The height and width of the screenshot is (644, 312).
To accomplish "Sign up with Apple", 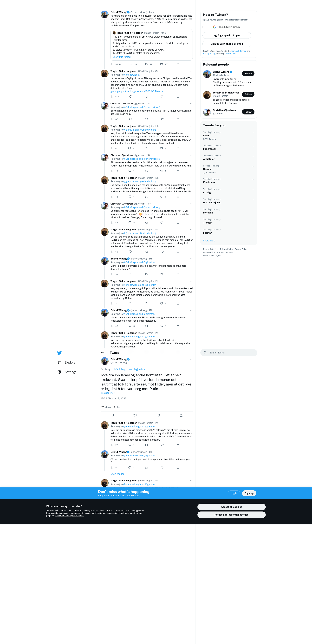I will pos(227,35).
